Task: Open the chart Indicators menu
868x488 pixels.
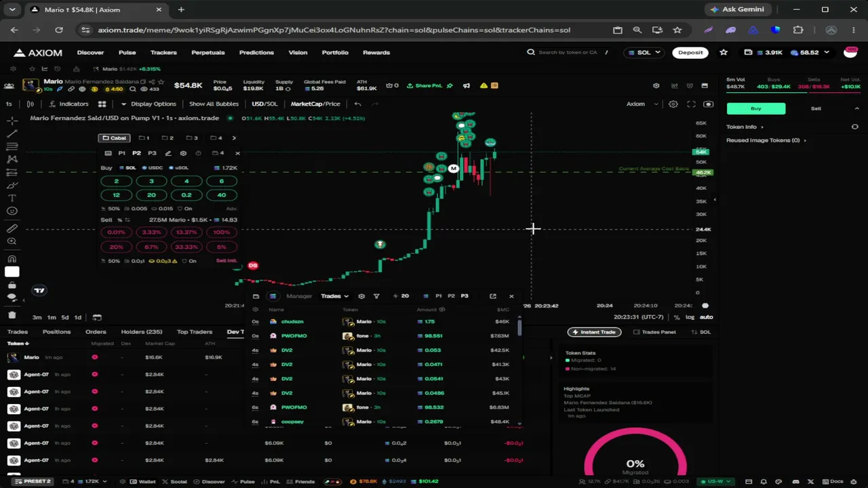Action: tap(68, 104)
